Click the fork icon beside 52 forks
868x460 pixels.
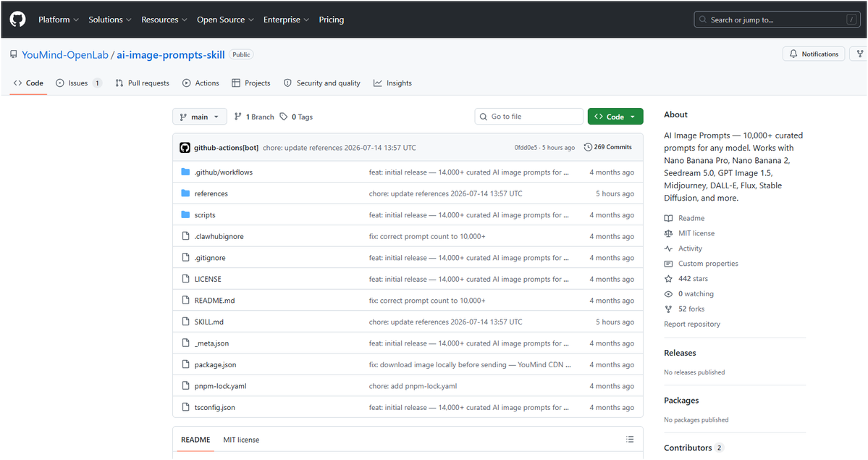point(668,309)
